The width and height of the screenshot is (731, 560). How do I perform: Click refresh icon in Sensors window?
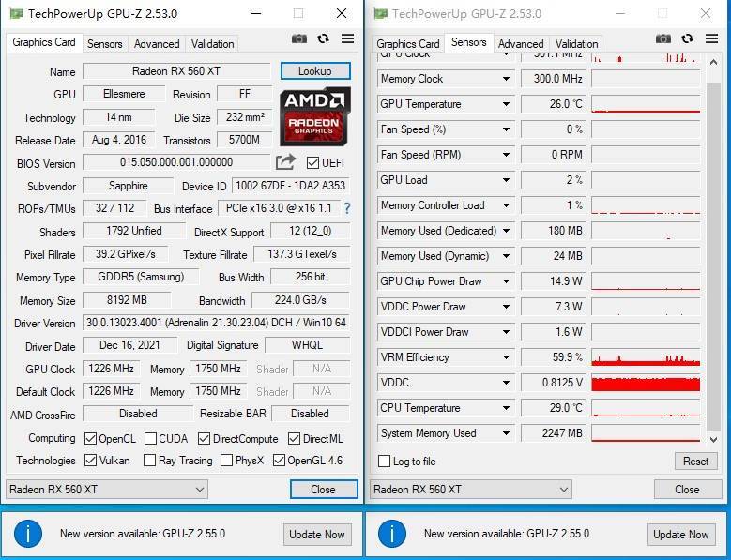687,38
